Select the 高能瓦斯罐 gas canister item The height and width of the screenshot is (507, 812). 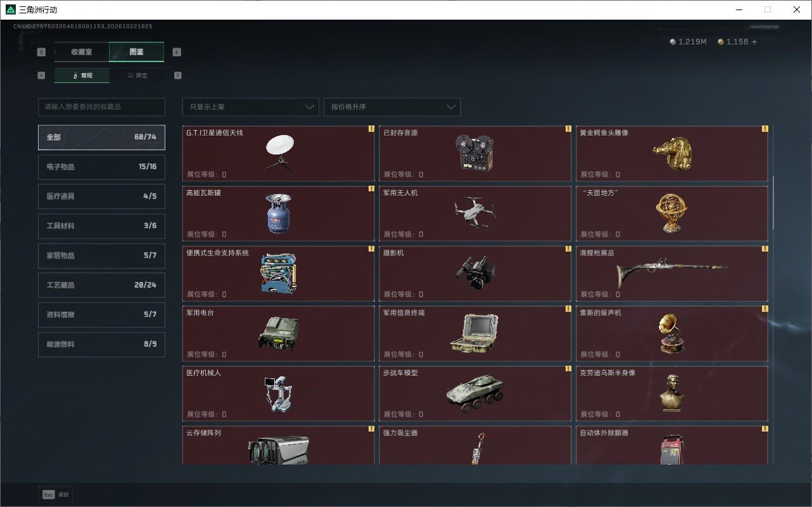click(278, 214)
